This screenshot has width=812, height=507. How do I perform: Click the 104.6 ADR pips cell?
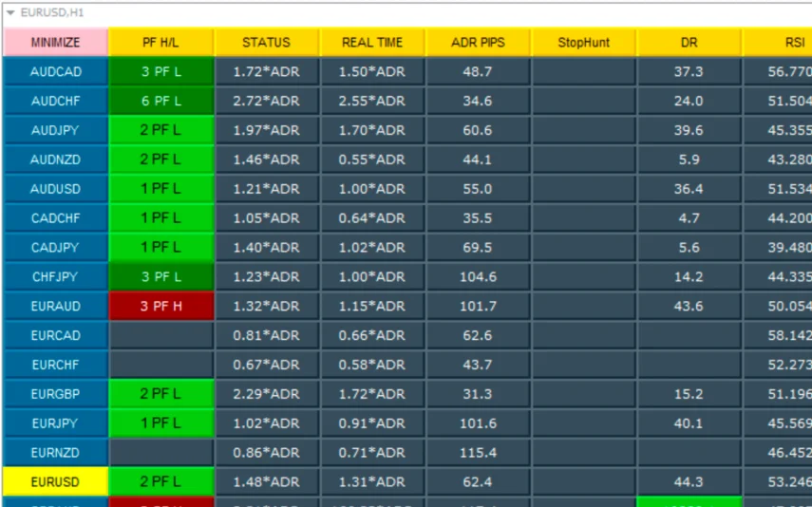tap(478, 277)
